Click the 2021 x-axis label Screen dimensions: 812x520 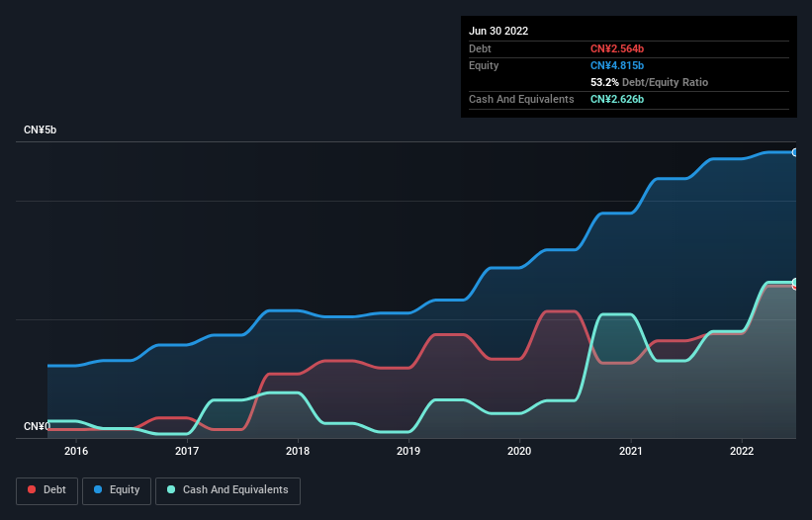point(631,451)
